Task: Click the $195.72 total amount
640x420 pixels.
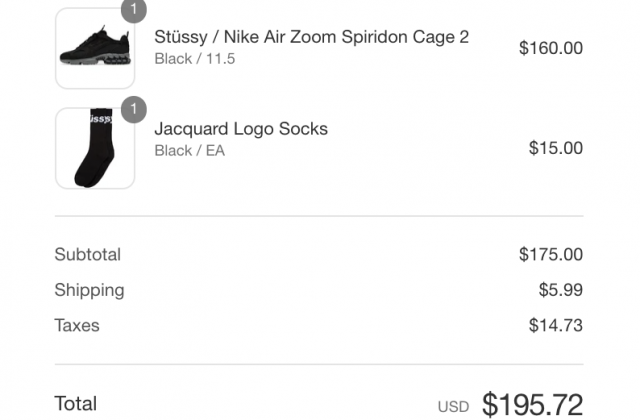Action: point(532,404)
